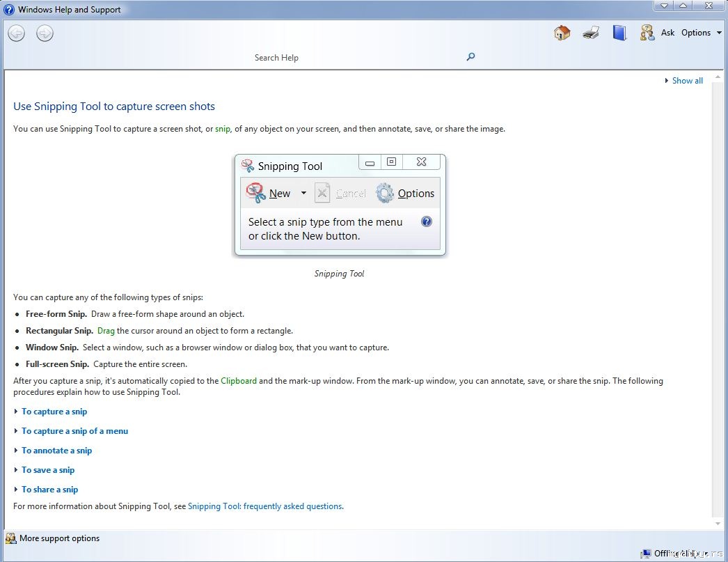
Task: Open the Options menu
Action: [x=696, y=33]
